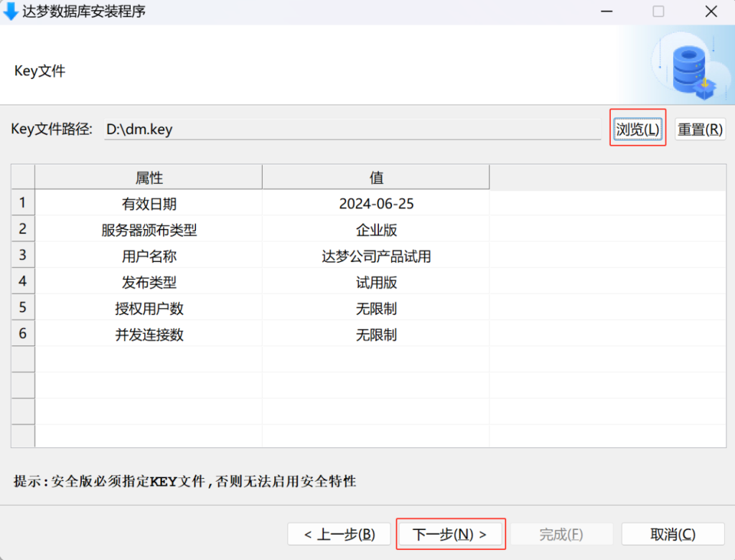Screen dimensions: 735x560
Task: Click the 并发连接数 attribute cell
Action: pos(149,335)
